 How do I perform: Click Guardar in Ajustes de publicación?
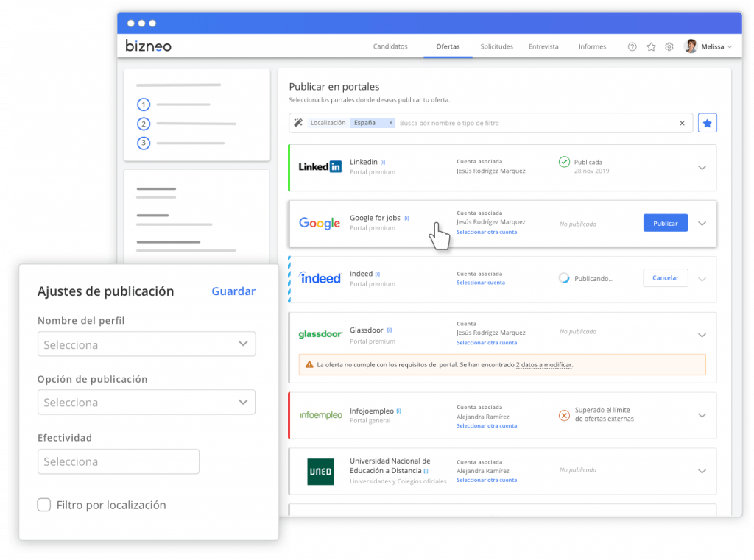pos(233,291)
